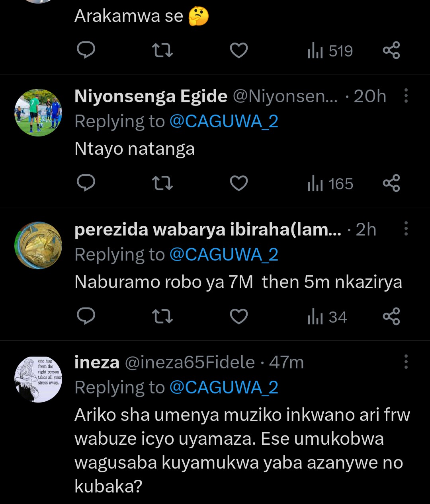Open more options for ineza's tweet
The width and height of the screenshot is (430, 504).
pyautogui.click(x=406, y=362)
